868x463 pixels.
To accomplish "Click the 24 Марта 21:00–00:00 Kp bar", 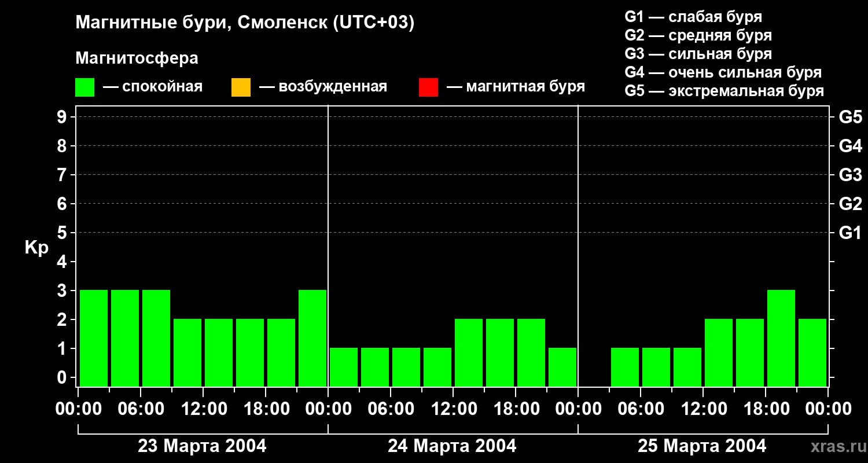I will point(562,367).
